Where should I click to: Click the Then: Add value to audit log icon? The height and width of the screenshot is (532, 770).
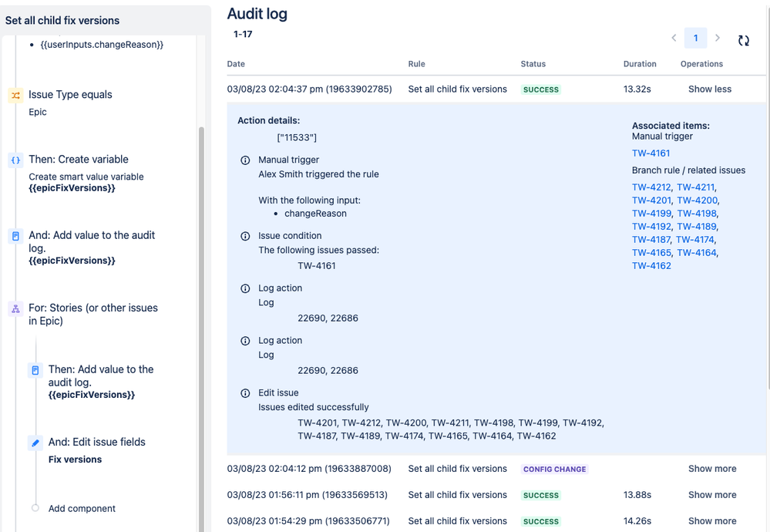35,370
